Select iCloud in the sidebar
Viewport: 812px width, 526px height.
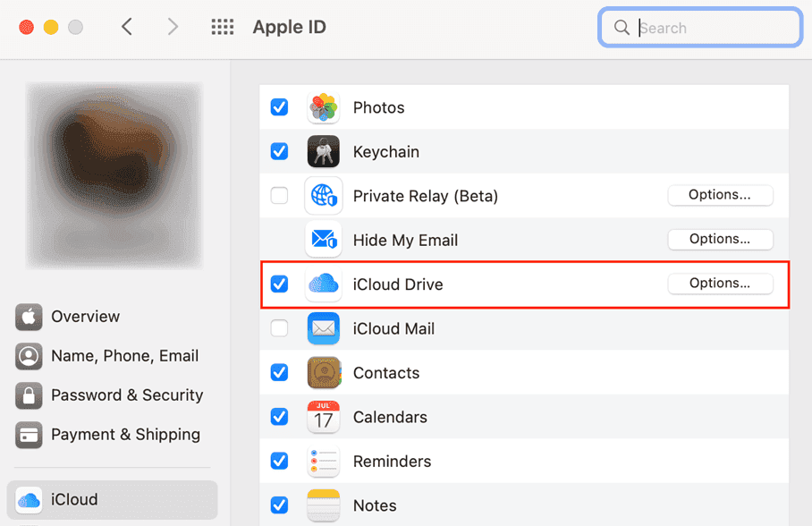point(113,499)
